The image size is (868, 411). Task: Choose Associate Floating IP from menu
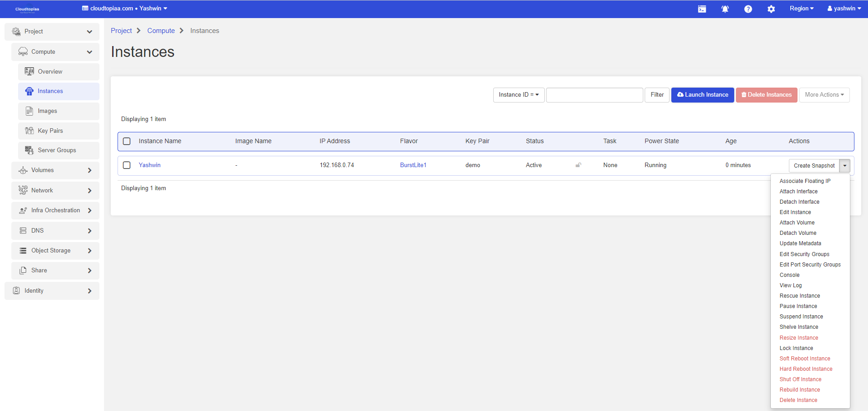805,181
